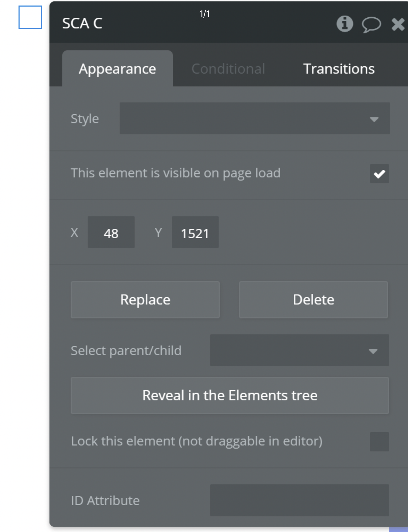408x532 pixels.
Task: Switch to the Appearance tab
Action: click(117, 69)
